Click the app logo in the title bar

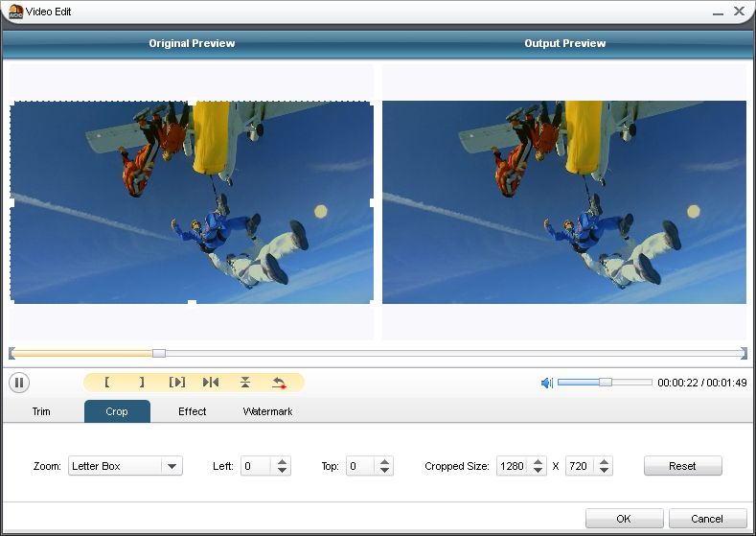[x=15, y=12]
